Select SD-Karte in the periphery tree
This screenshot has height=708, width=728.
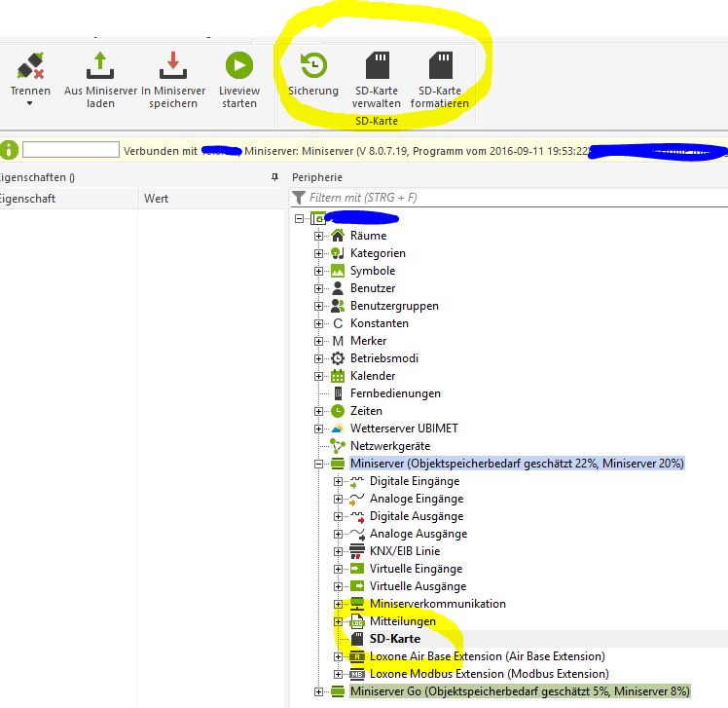394,639
